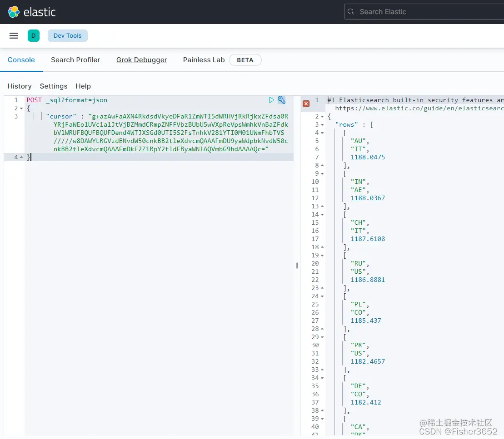This screenshot has width=504, height=439.
Task: Select value 1188.0367 in response
Action: tap(368, 198)
